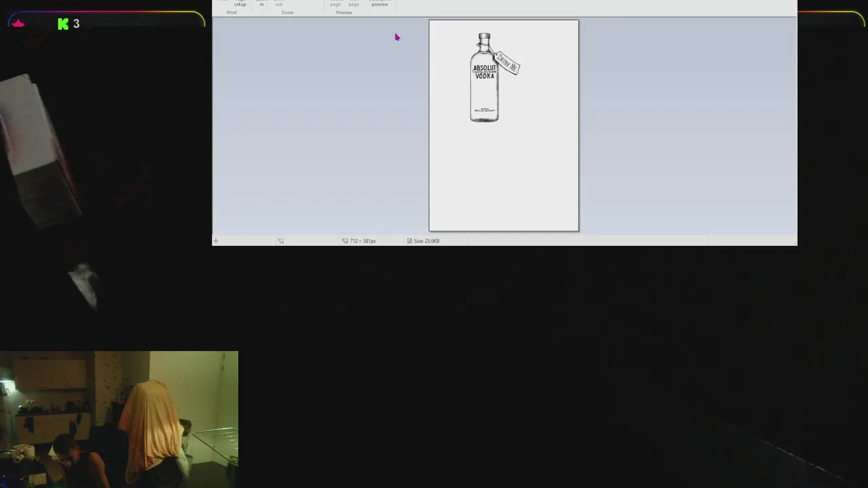
Task: Click the Absolut Vodka print preview page
Action: [x=504, y=125]
